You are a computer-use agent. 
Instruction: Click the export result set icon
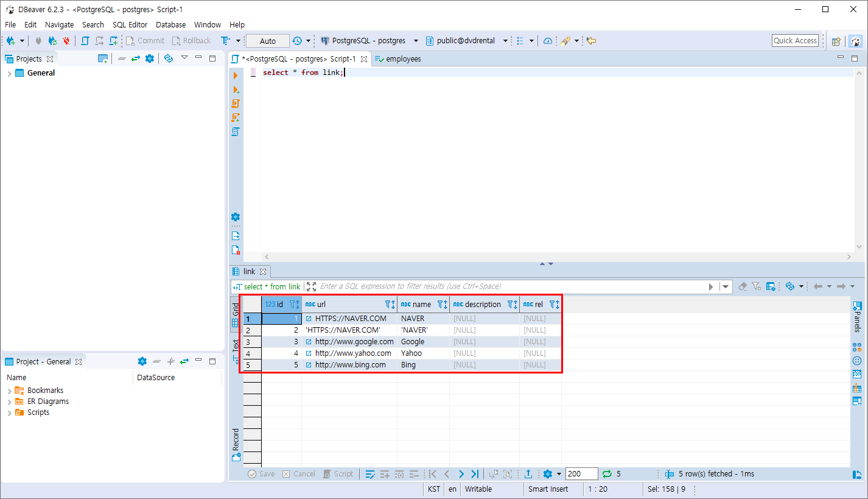coord(528,474)
